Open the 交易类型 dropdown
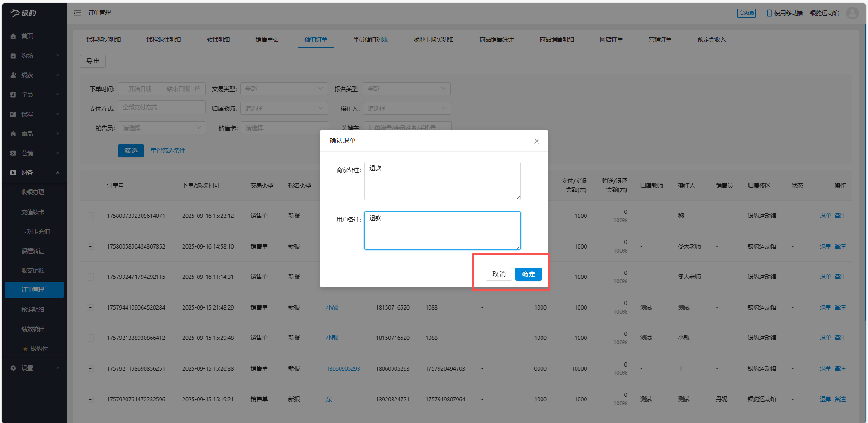This screenshot has height=423, width=868. click(283, 89)
